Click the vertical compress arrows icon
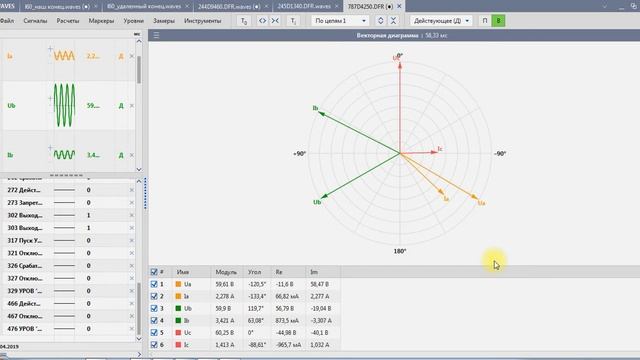 click(393, 21)
